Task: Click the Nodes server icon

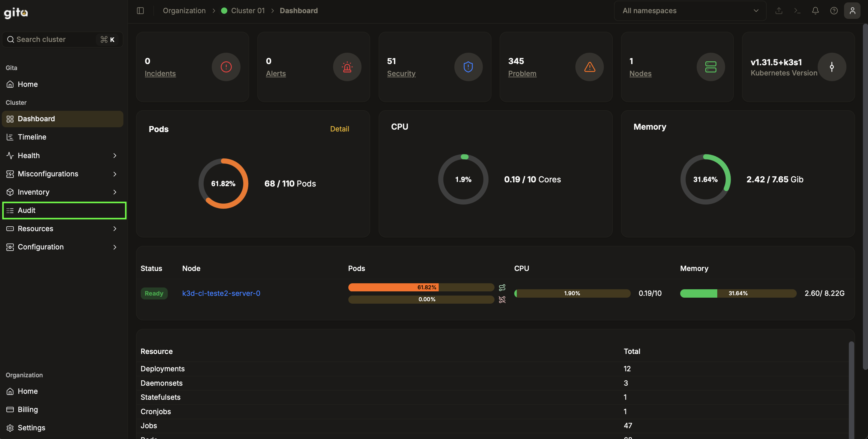Action: click(710, 67)
